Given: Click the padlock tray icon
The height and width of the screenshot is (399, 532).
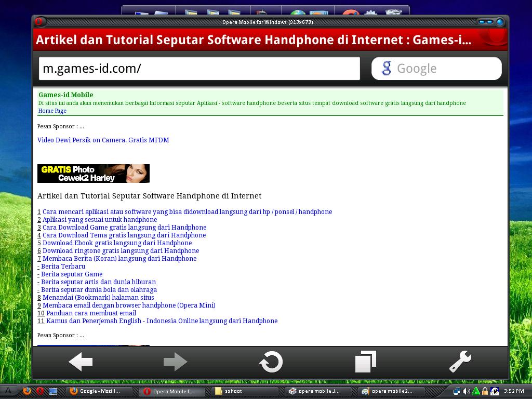Looking at the screenshot, I should [x=485, y=391].
